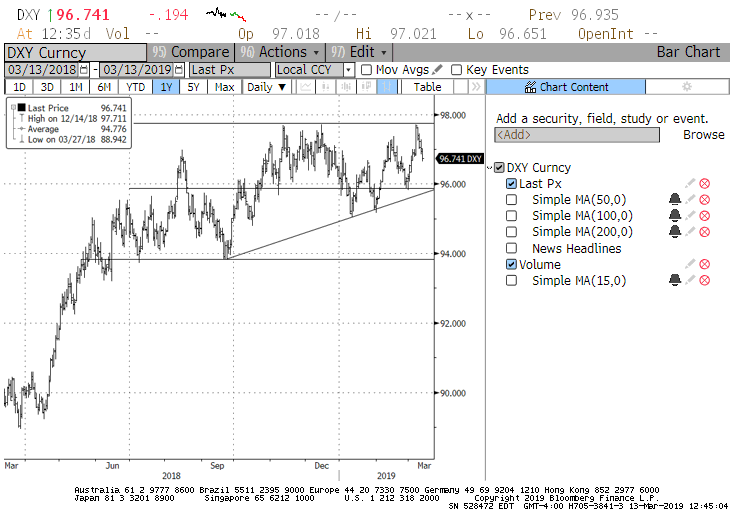Screen dimensions: 736x529
Task: Delete the Volume series with its red X icon
Action: pos(704,265)
